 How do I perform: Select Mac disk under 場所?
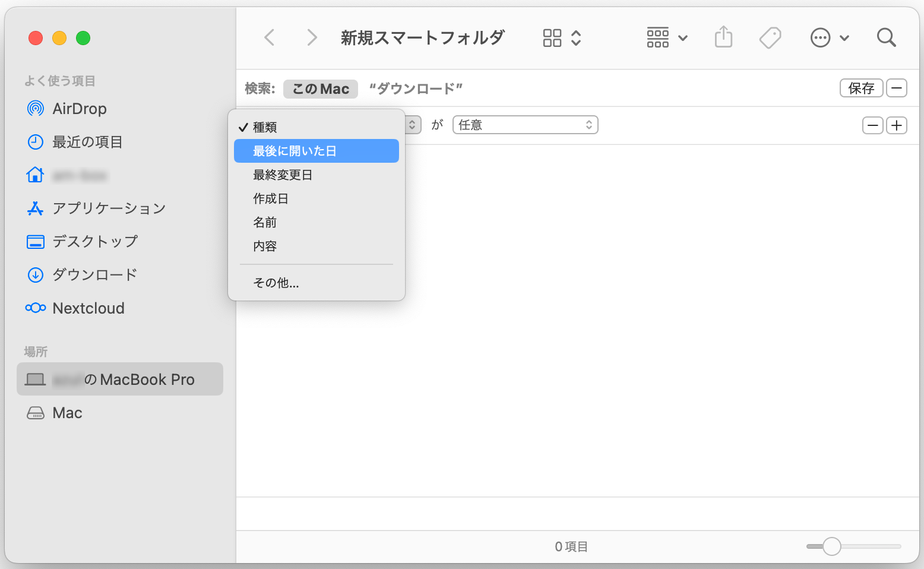tap(67, 413)
